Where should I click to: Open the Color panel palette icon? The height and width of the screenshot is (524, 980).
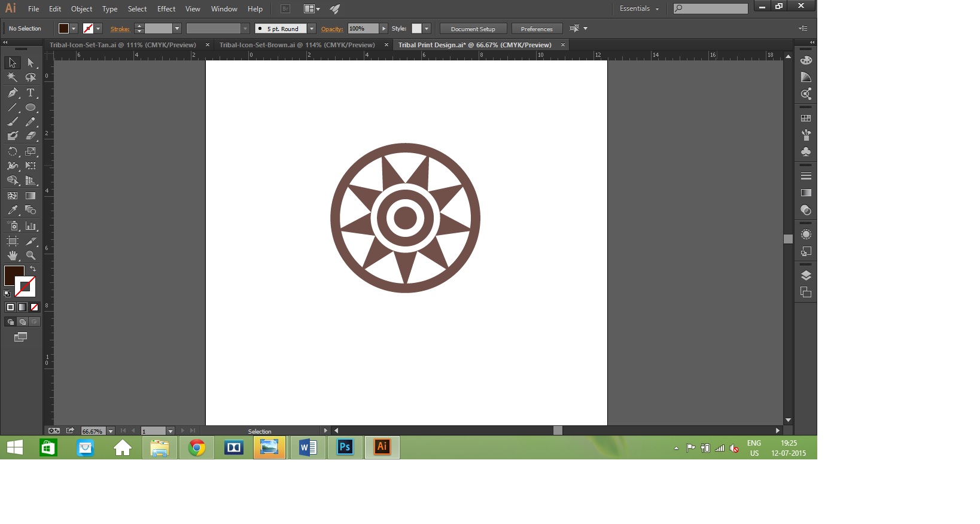806,60
